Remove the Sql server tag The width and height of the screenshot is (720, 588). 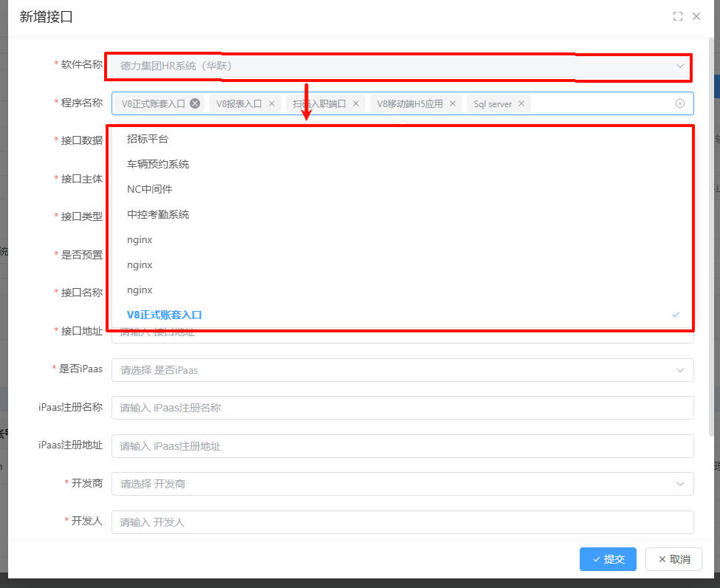521,104
